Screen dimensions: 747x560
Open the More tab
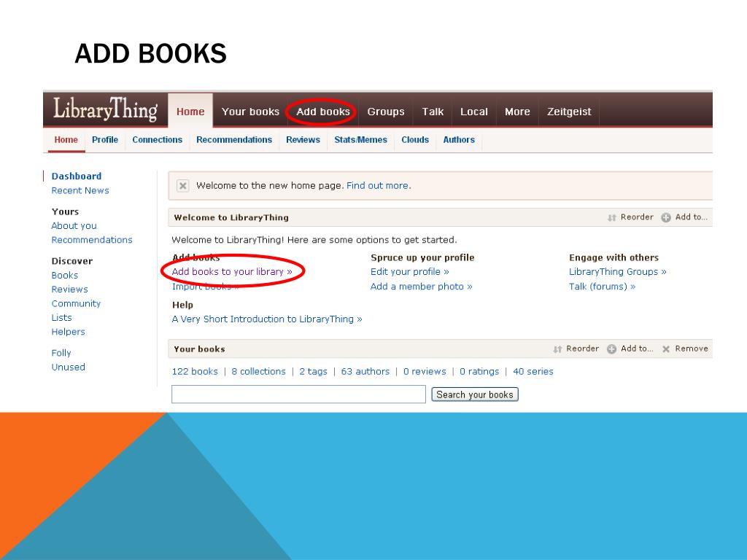click(x=517, y=112)
